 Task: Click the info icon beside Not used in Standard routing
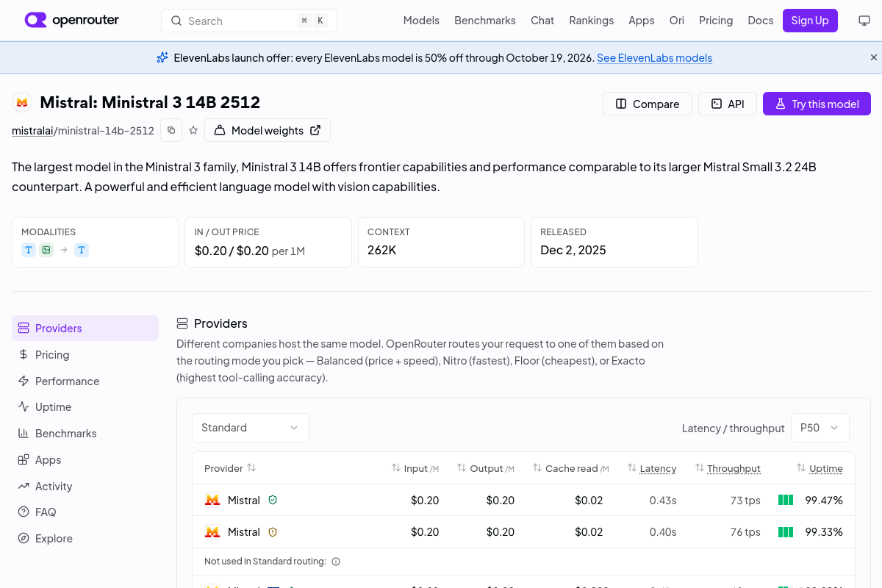click(336, 562)
